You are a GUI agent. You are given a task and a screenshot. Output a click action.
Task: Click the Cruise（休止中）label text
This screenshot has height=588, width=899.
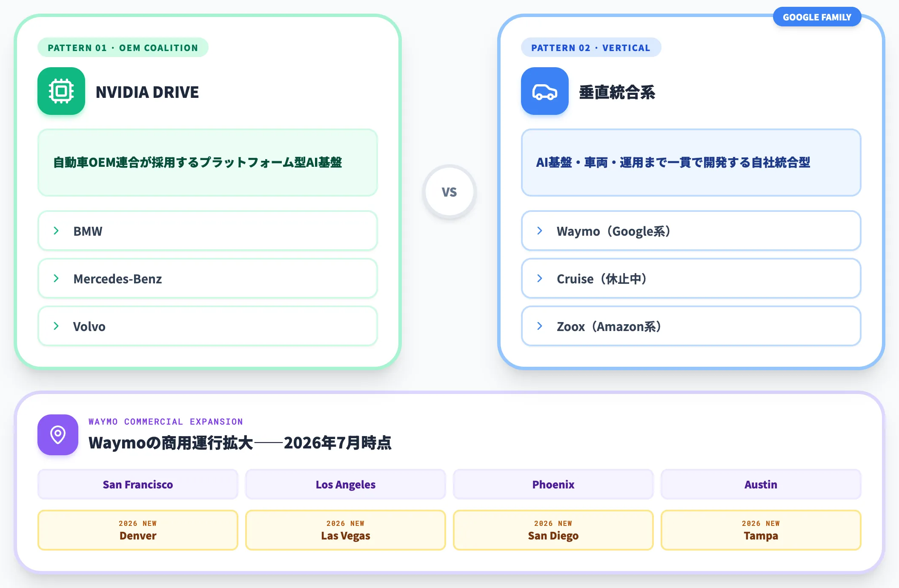point(601,279)
